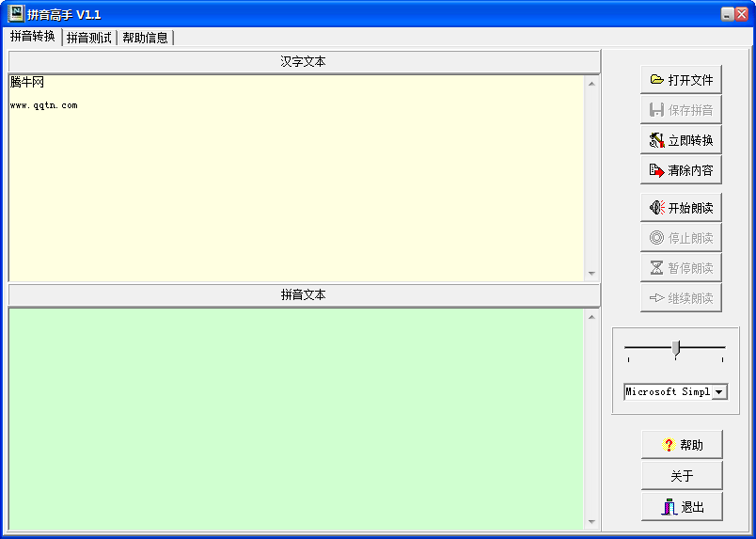This screenshot has width=756, height=539.
Task: Click the hourglass icon on 暂停朗读
Action: 656,268
